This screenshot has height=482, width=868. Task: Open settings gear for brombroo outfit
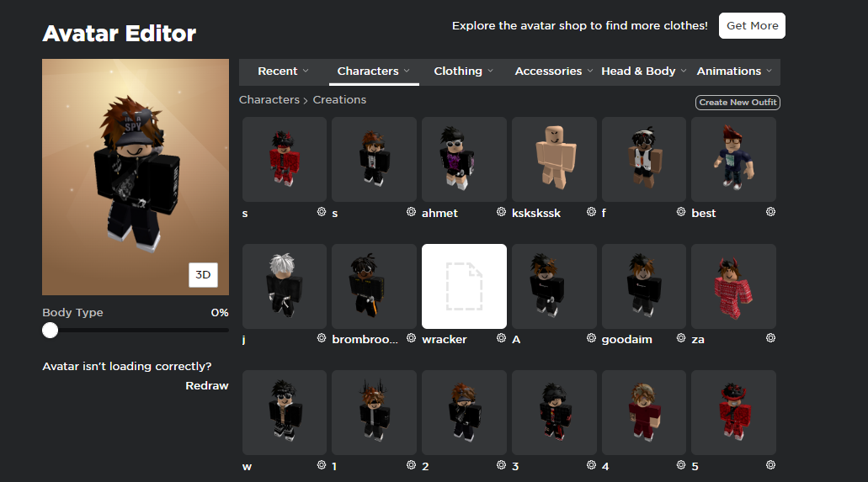[x=412, y=338]
